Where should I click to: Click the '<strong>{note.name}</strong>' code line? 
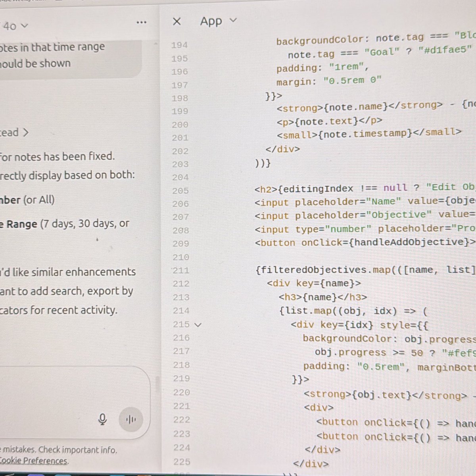tap(376, 106)
